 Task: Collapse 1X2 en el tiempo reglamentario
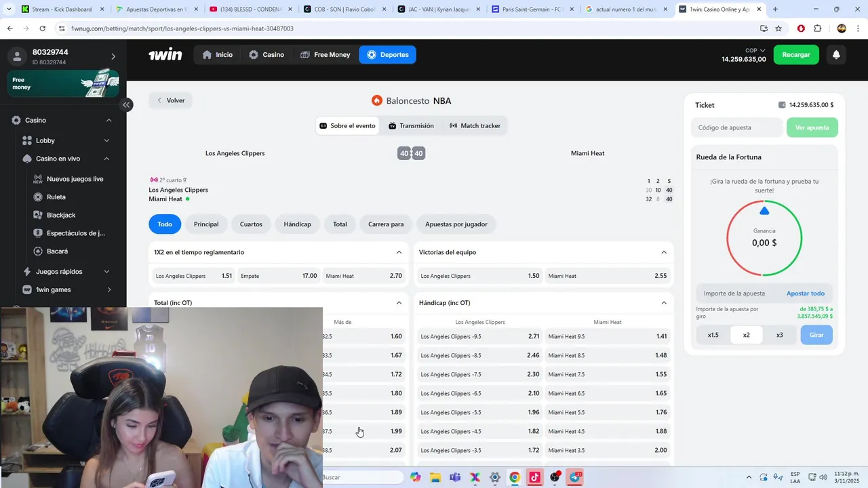399,252
